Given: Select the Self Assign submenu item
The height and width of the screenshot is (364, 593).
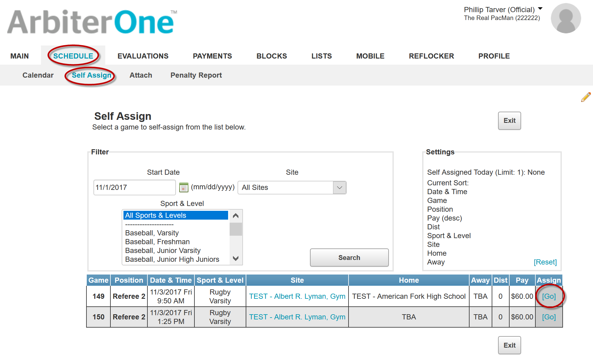Looking at the screenshot, I should tap(92, 75).
